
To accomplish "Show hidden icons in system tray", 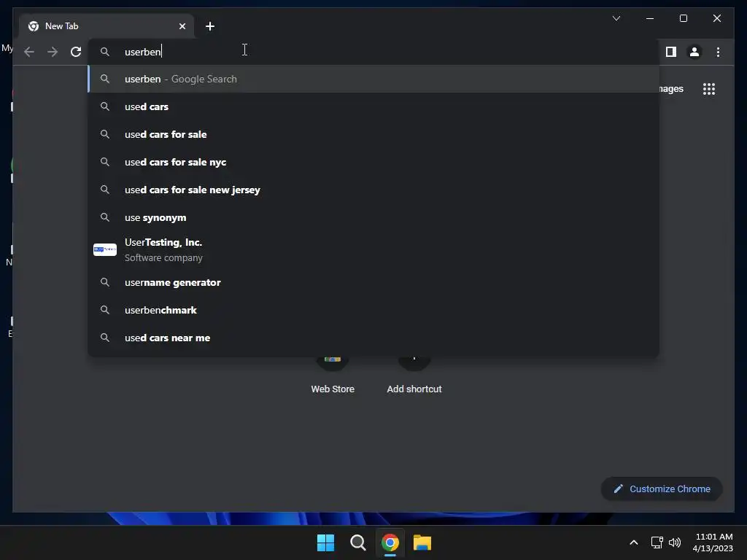I will pos(634,542).
